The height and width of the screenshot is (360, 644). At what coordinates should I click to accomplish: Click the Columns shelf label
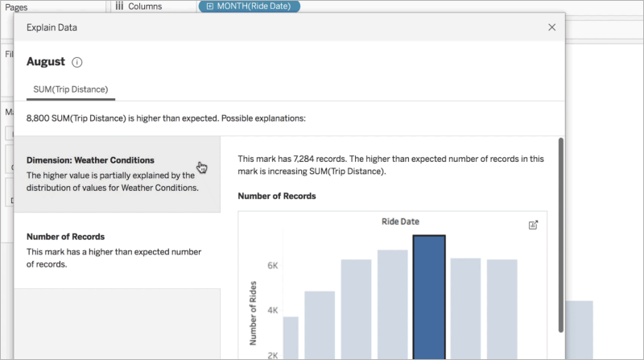click(145, 6)
